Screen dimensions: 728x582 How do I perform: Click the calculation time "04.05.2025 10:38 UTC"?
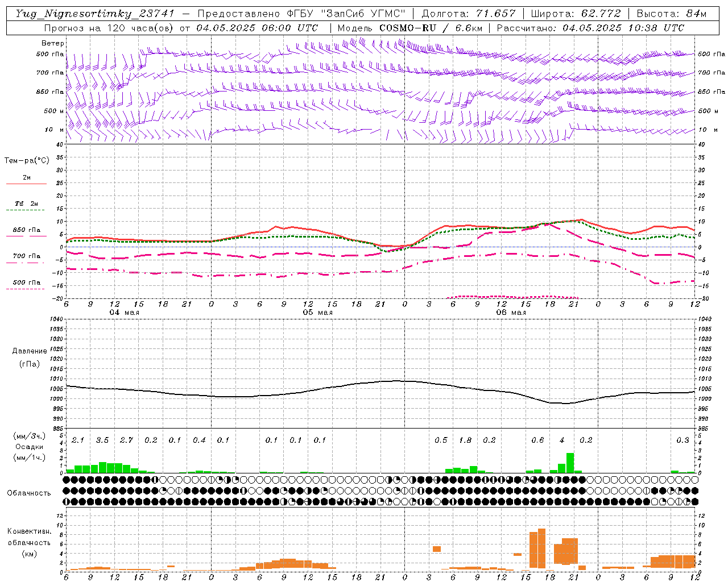click(x=623, y=28)
